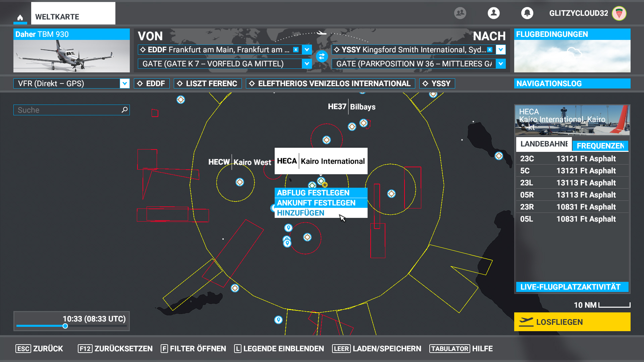Click the home icon
Viewport: 644px width, 362px height.
[x=20, y=17]
